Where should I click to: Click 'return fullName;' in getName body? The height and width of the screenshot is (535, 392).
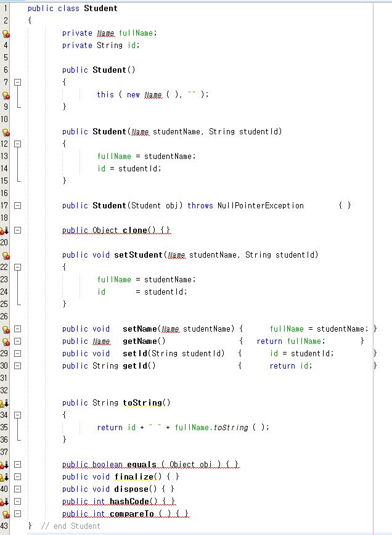click(291, 341)
